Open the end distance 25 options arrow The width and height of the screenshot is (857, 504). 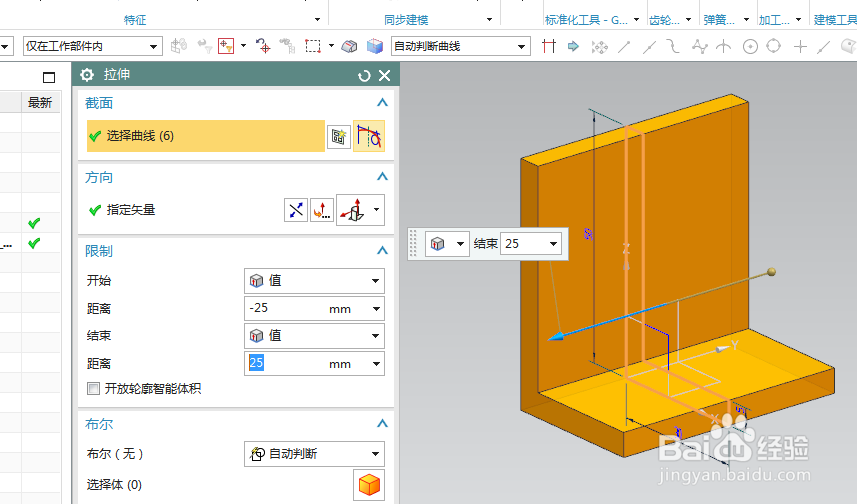[376, 364]
